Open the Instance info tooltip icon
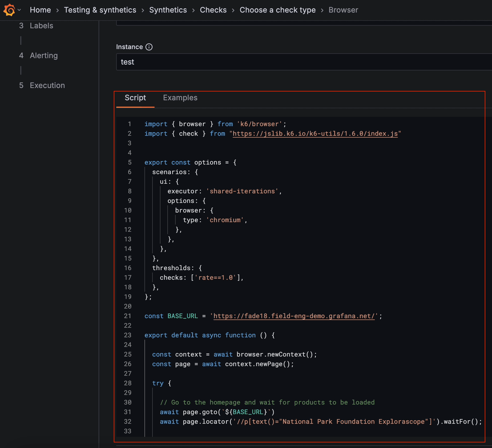 (x=149, y=47)
